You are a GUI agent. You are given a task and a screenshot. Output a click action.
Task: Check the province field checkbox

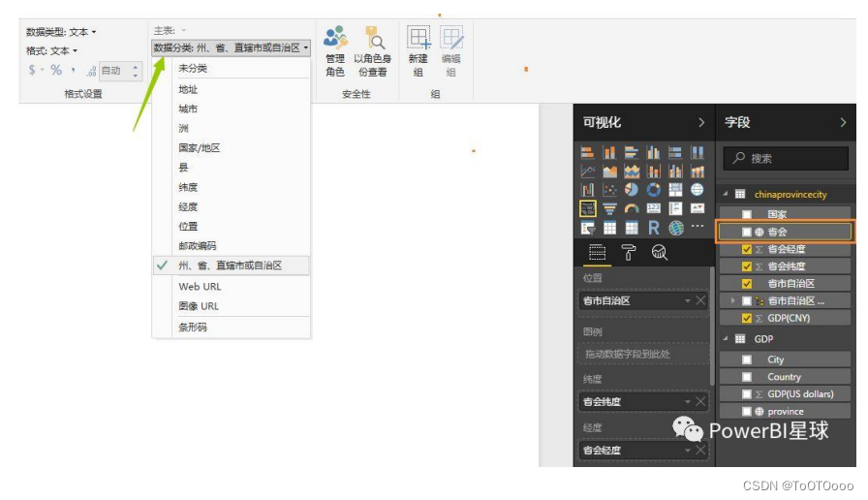pyautogui.click(x=747, y=412)
